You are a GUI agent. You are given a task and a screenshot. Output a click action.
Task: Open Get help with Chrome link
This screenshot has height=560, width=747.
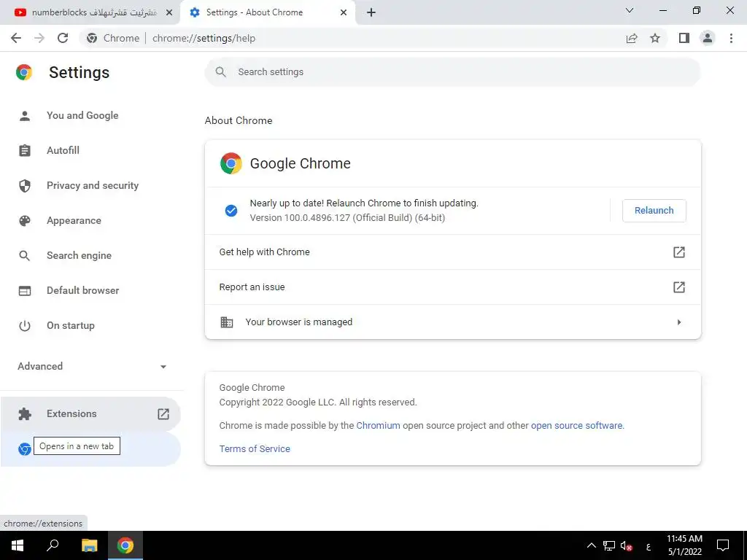pyautogui.click(x=452, y=252)
